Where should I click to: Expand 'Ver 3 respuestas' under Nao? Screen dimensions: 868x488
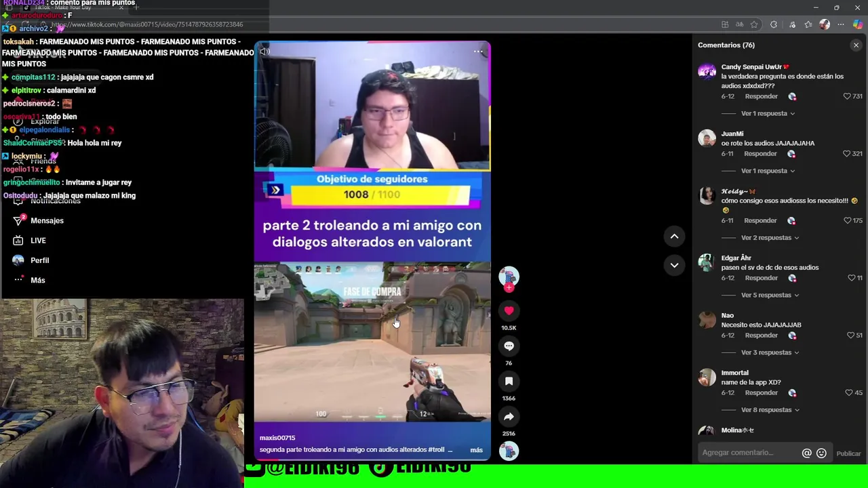(x=770, y=352)
